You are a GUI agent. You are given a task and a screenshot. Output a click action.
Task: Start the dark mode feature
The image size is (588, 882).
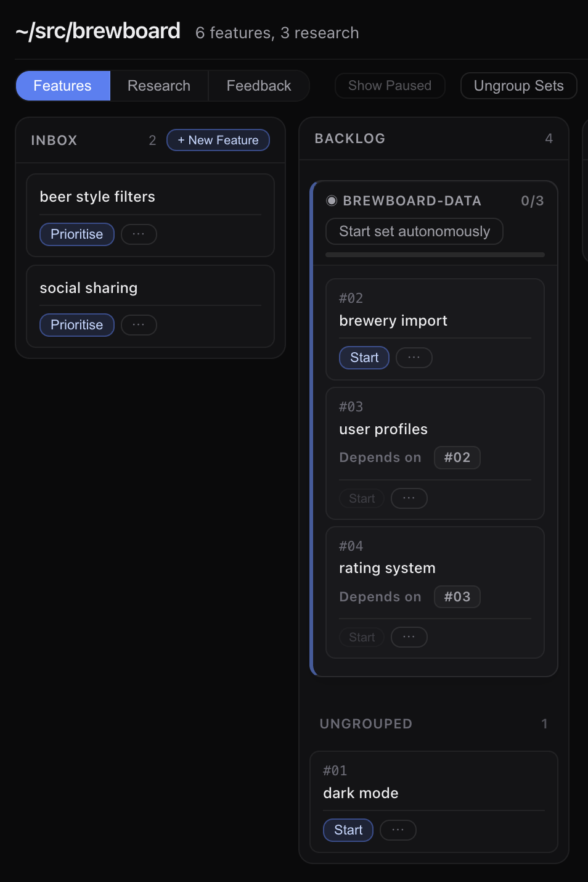pos(348,830)
